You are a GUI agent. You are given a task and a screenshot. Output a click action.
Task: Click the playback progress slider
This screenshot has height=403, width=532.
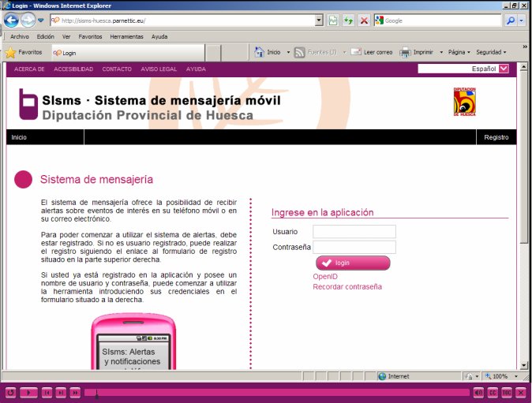pyautogui.click(x=276, y=392)
